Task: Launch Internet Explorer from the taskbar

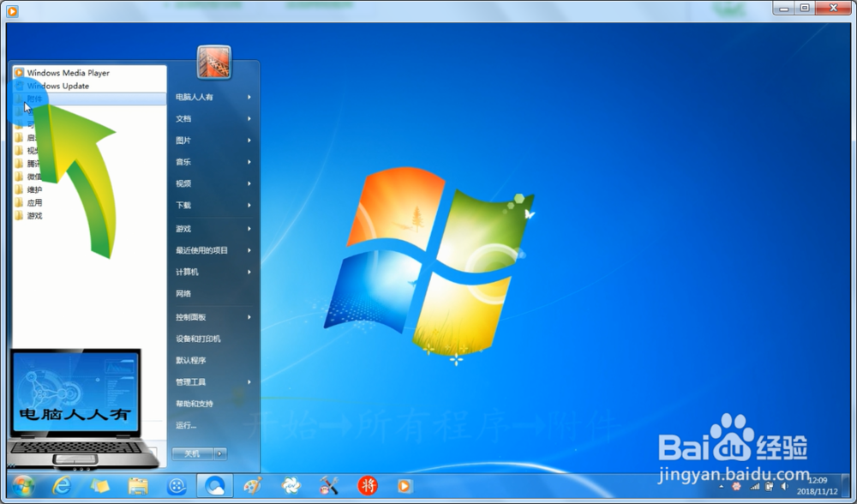Action: (62, 486)
